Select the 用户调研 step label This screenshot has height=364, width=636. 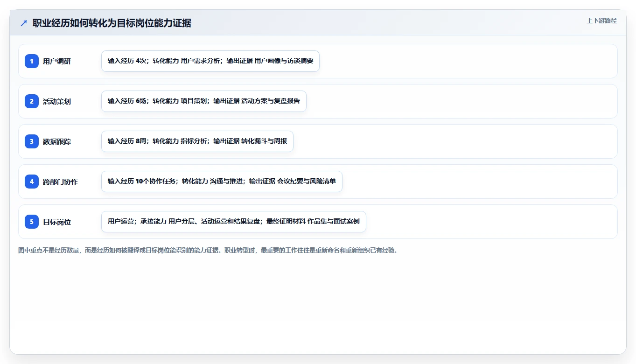pos(57,61)
